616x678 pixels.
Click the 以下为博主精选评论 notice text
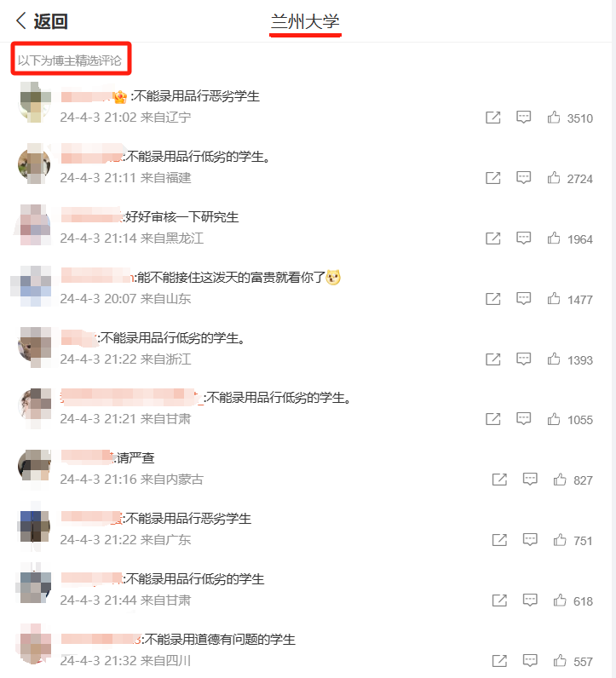click(69, 60)
